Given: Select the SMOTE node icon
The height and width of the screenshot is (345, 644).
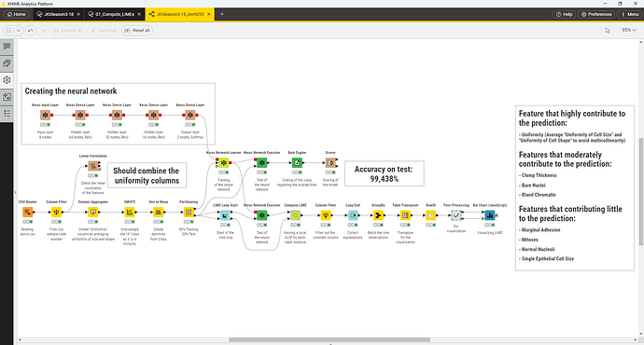Looking at the screenshot, I should (130, 212).
